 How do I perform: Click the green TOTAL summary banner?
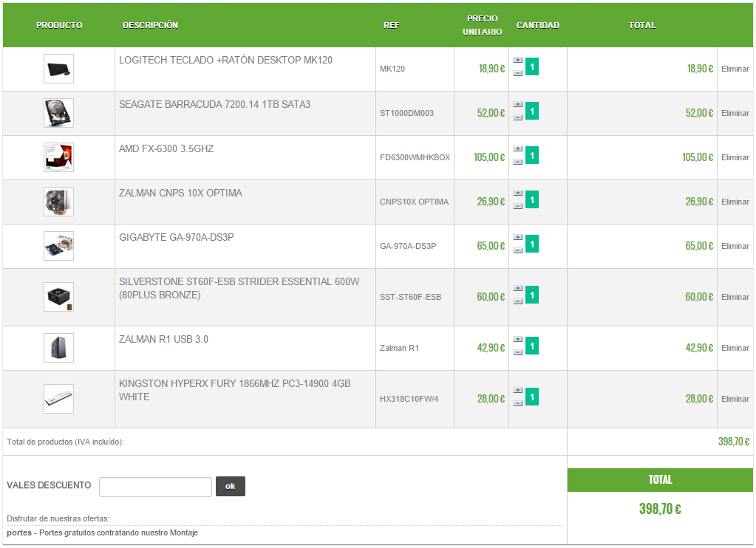click(660, 479)
